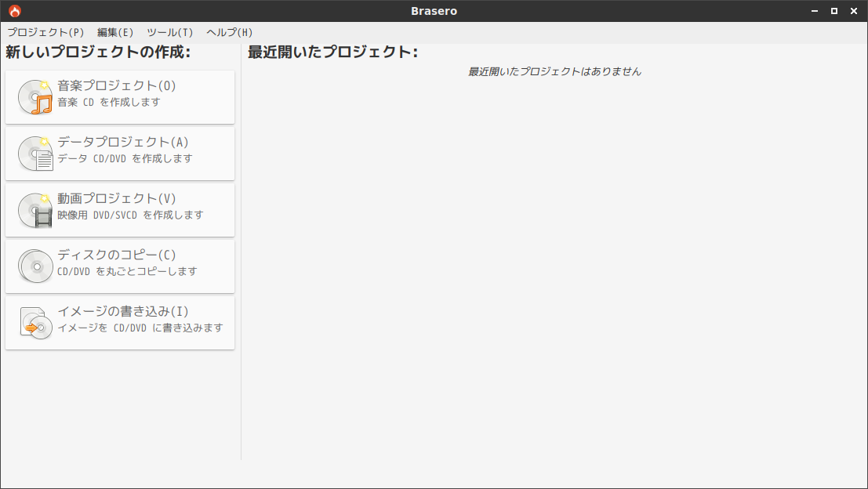This screenshot has width=868, height=489.
Task: Click the Brasero flame icon in title bar
Action: click(15, 11)
